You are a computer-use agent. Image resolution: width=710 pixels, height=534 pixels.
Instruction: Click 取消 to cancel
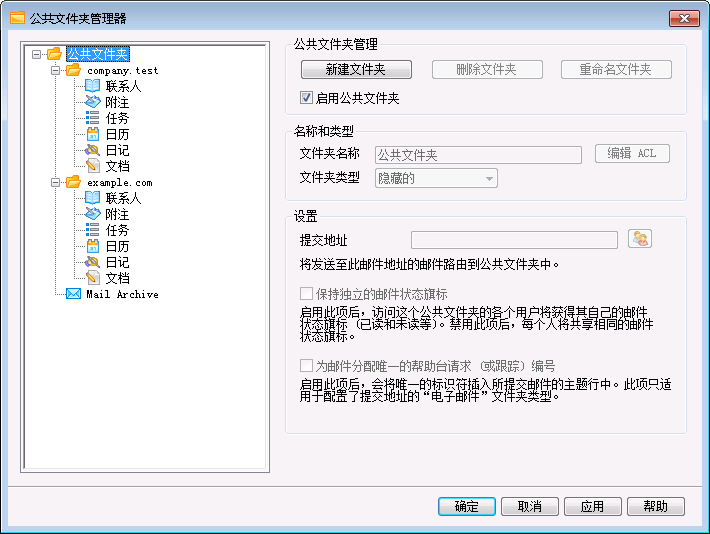click(530, 506)
